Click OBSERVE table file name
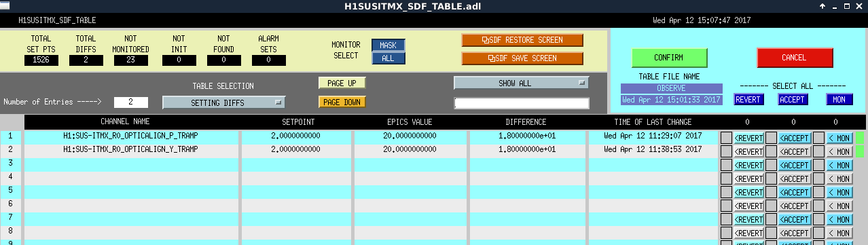The height and width of the screenshot is (245, 868). [671, 88]
